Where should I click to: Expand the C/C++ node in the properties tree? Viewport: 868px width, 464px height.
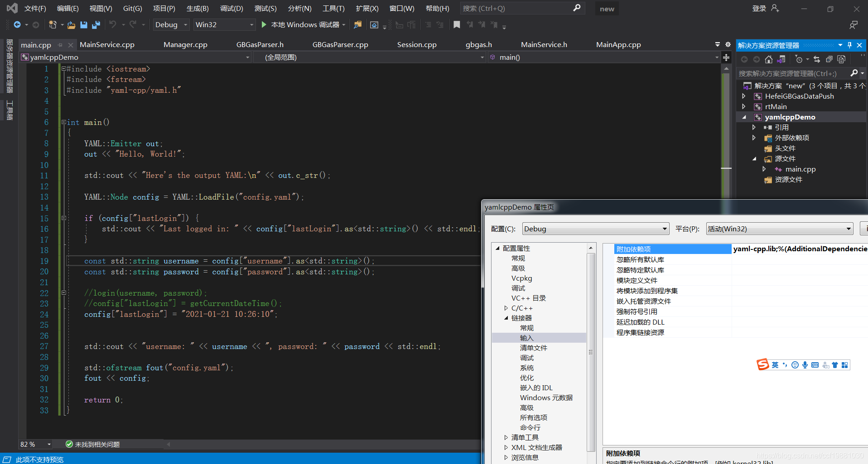click(x=506, y=308)
